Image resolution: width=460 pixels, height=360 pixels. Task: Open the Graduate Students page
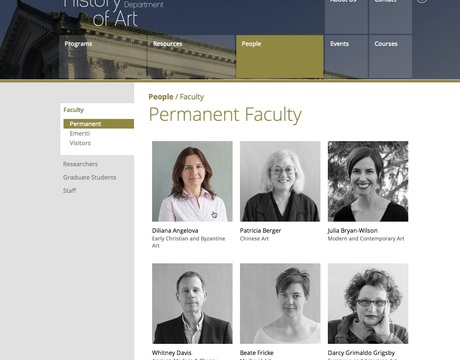[90, 177]
